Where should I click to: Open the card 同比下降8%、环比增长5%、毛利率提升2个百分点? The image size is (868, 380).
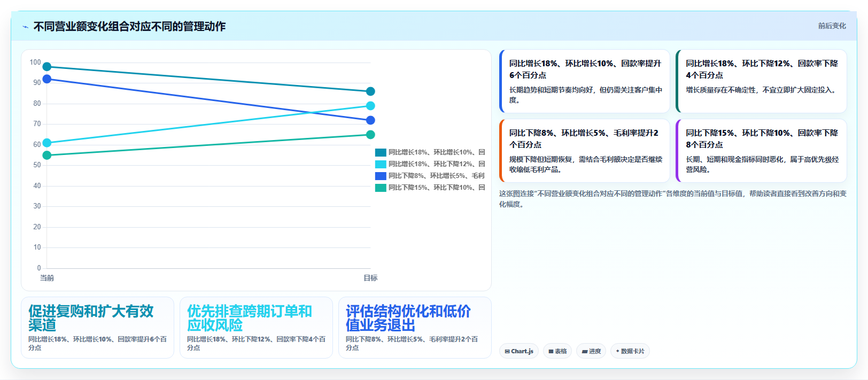[585, 151]
